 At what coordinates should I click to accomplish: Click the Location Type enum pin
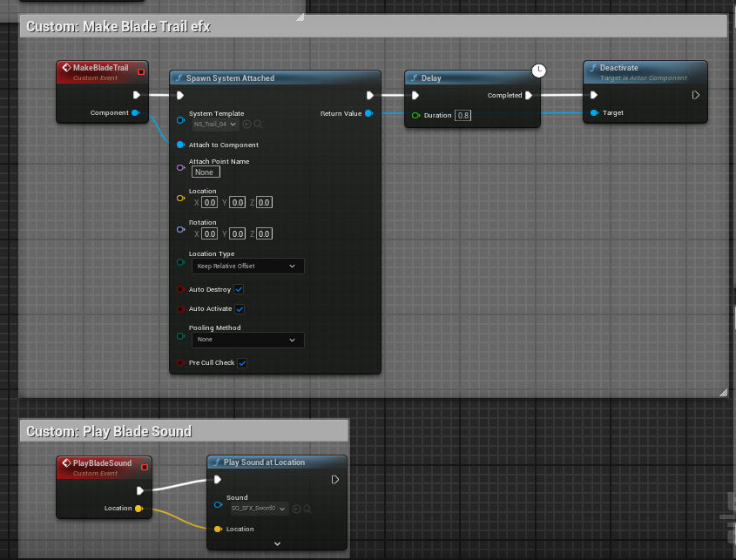[180, 262]
